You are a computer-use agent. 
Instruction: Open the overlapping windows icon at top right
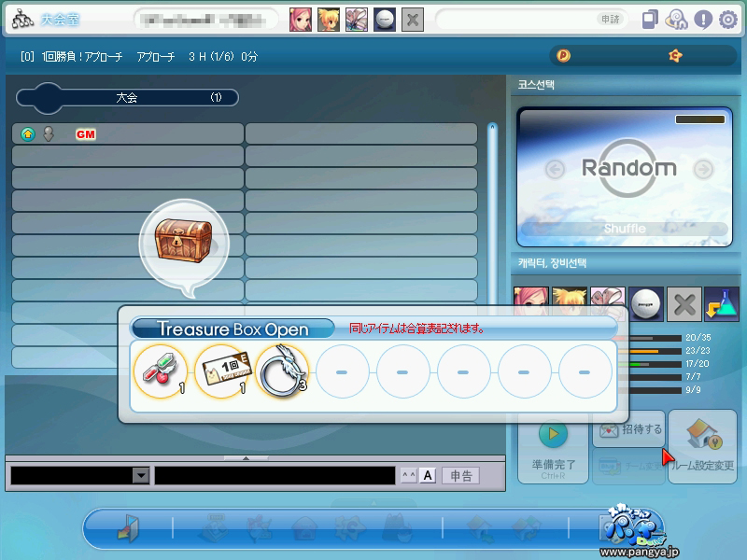[x=650, y=20]
